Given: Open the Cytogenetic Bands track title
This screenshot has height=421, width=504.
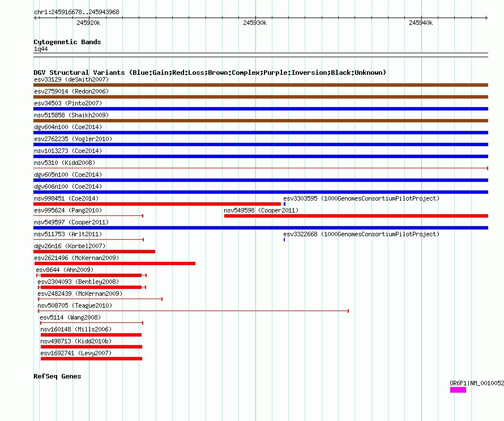Looking at the screenshot, I should coord(67,42).
